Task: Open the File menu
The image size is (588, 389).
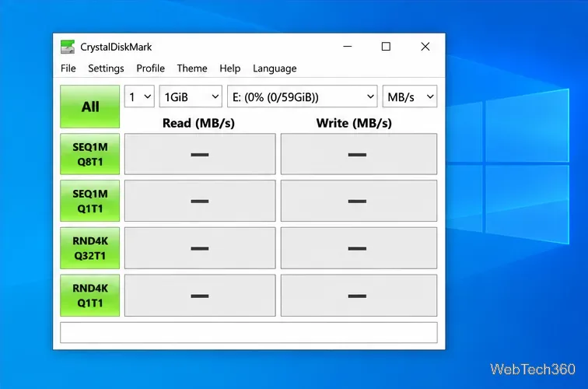Action: [68, 68]
